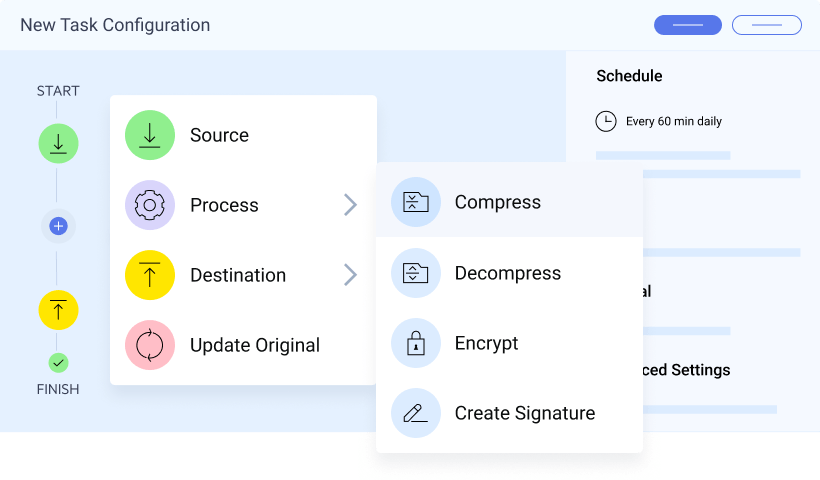
Task: Click the purple Process gear icon
Action: pyautogui.click(x=150, y=205)
